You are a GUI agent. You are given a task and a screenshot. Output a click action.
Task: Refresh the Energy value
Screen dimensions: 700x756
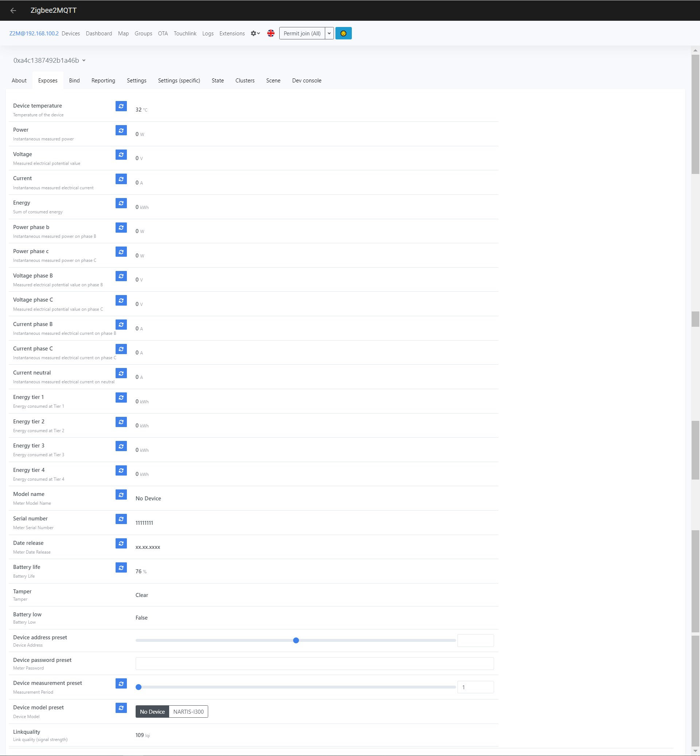[121, 203]
